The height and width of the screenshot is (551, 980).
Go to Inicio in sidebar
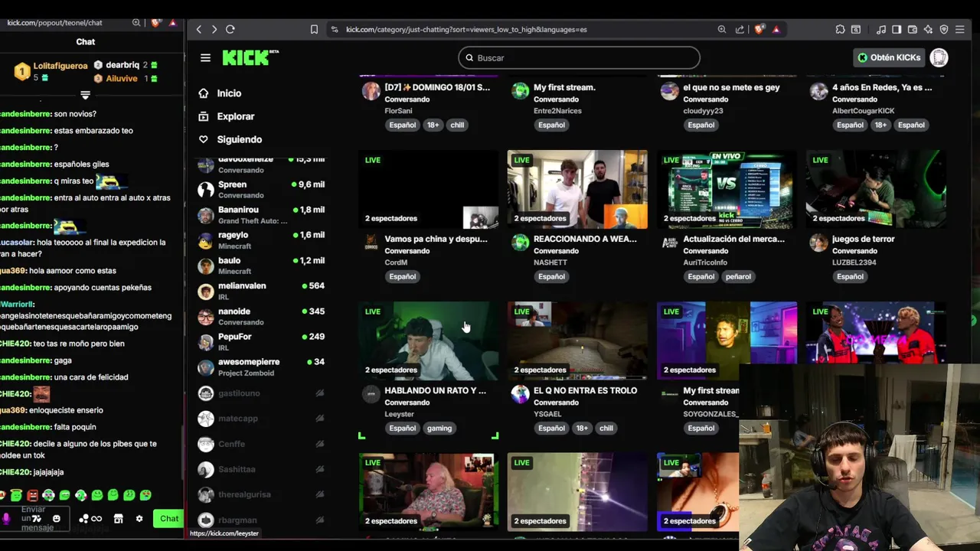click(x=229, y=93)
